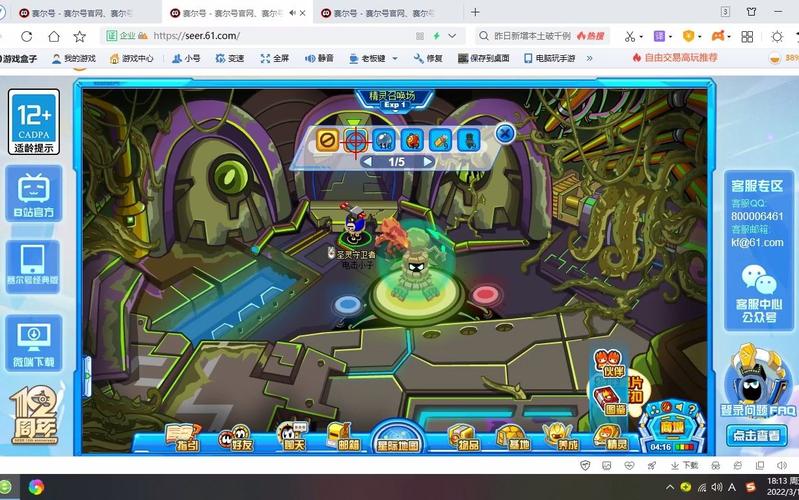Go to previous capsule page arrow
The height and width of the screenshot is (500, 799).
[x=366, y=162]
